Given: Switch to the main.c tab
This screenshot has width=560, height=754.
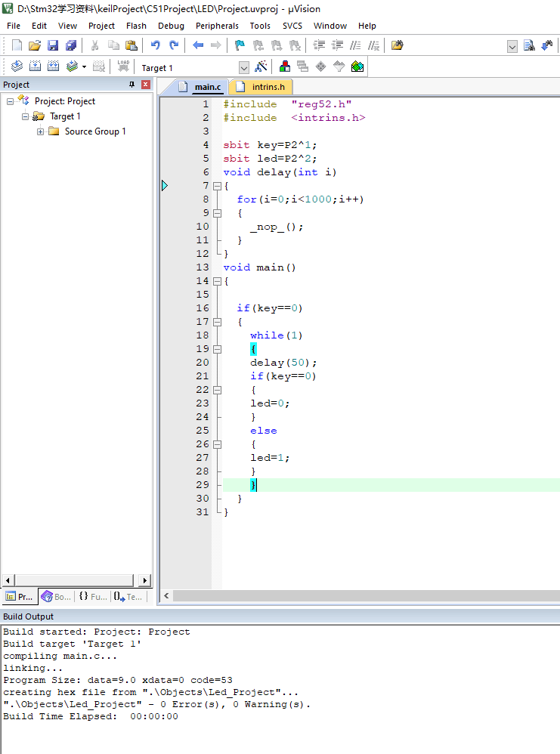Looking at the screenshot, I should (x=200, y=87).
